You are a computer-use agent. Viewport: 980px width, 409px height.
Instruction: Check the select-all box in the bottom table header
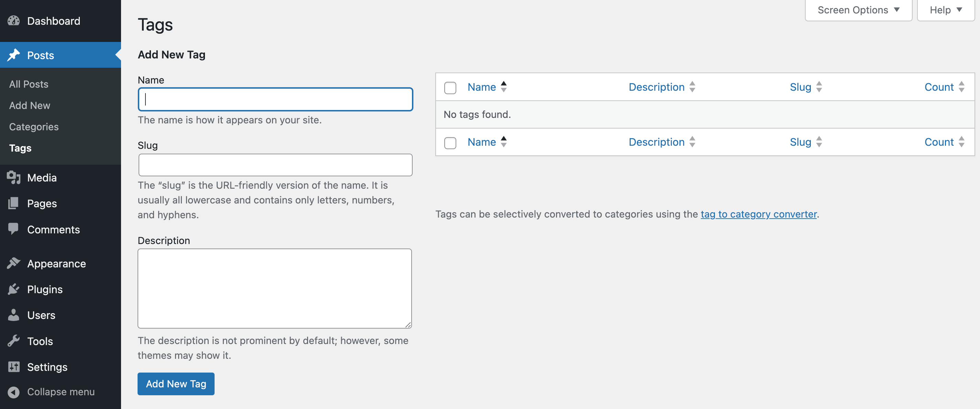point(450,143)
